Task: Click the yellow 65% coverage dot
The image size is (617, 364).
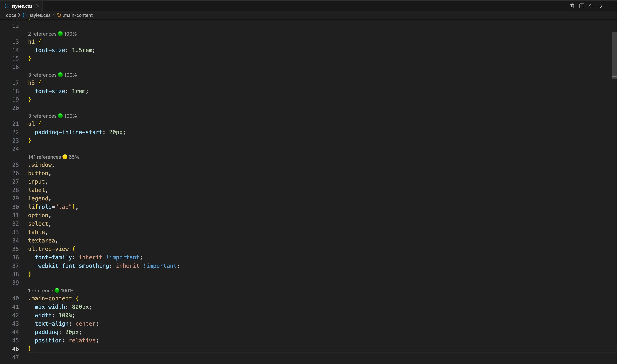Action: [x=65, y=157]
